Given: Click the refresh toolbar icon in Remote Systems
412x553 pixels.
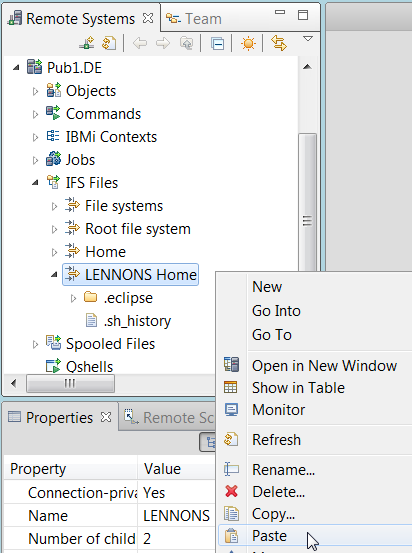Looking at the screenshot, I should [x=109, y=43].
